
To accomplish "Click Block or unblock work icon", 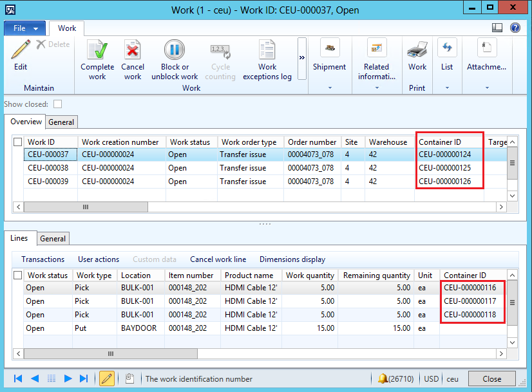I will [x=175, y=51].
